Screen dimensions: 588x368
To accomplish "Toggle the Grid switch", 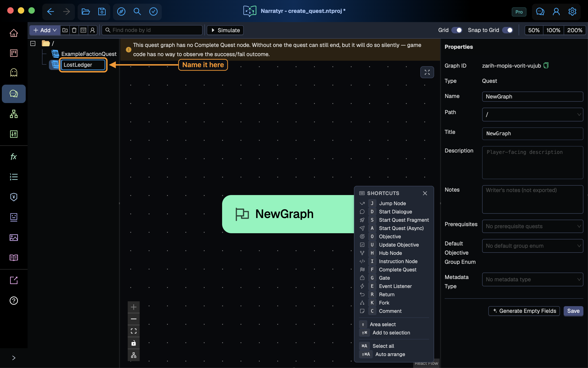I will click(457, 30).
